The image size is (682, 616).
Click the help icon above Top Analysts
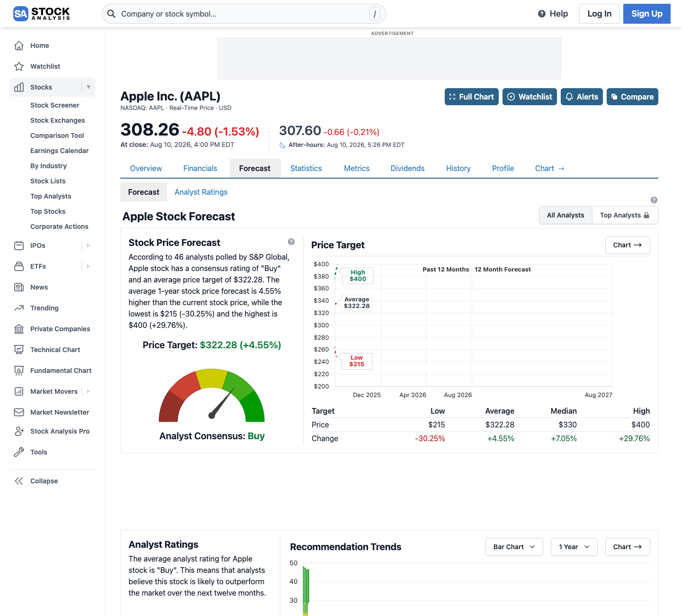click(654, 200)
